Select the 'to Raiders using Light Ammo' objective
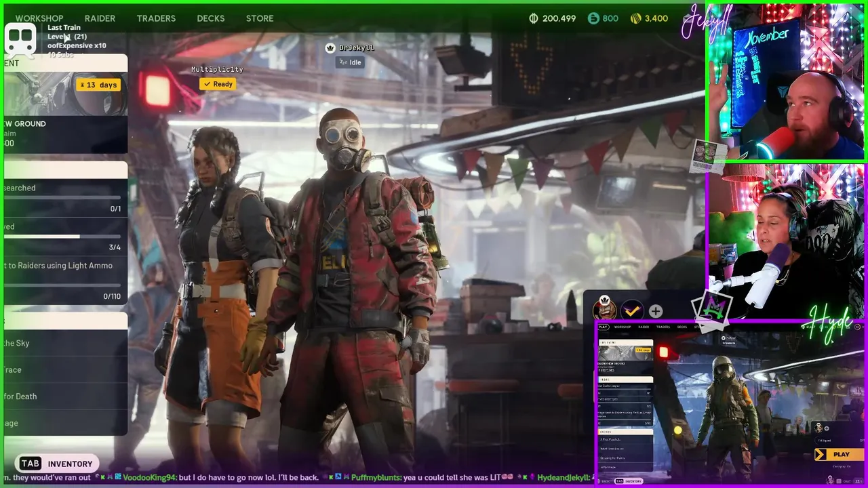 (x=58, y=266)
